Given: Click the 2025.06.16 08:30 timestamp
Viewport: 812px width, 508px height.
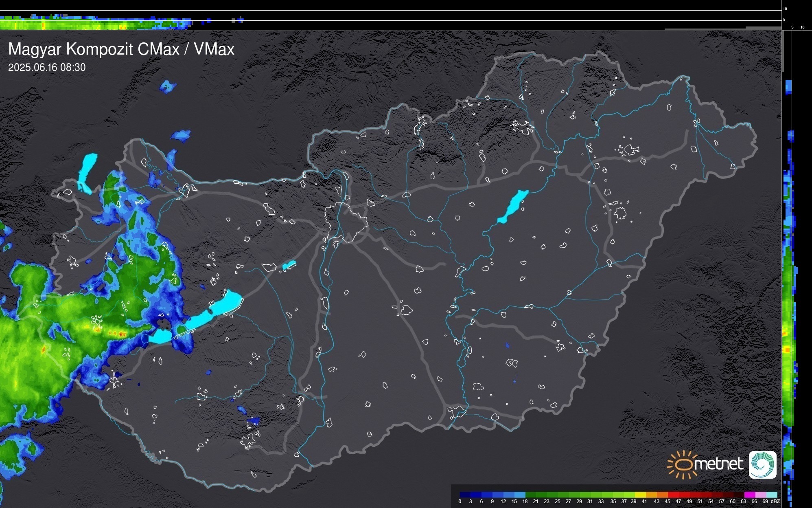Looking at the screenshot, I should [47, 68].
